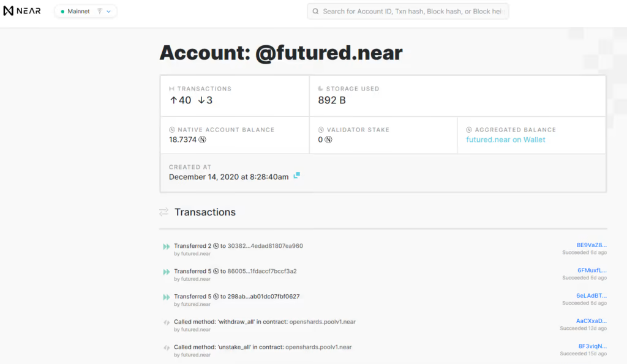Viewport: 627px width, 364px height.
Task: Click 'Succeeded 12d ago' status text
Action: pos(584,329)
